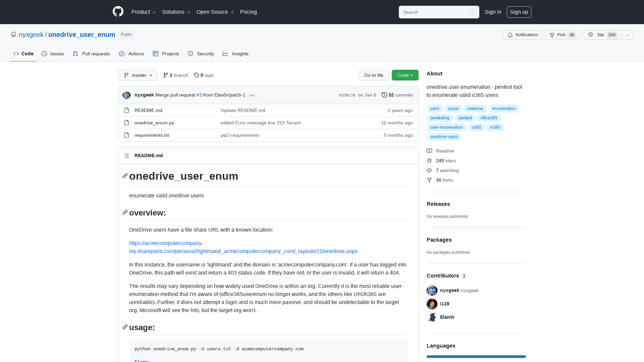This screenshot has height=362, width=644.
Task: Click the book icon next to Readme
Action: [429, 151]
